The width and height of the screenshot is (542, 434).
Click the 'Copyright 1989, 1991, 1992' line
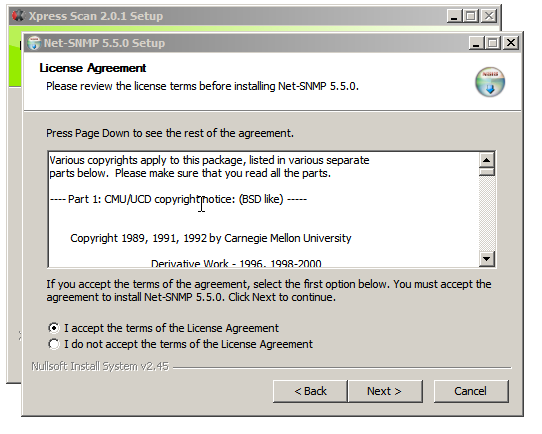(x=211, y=238)
